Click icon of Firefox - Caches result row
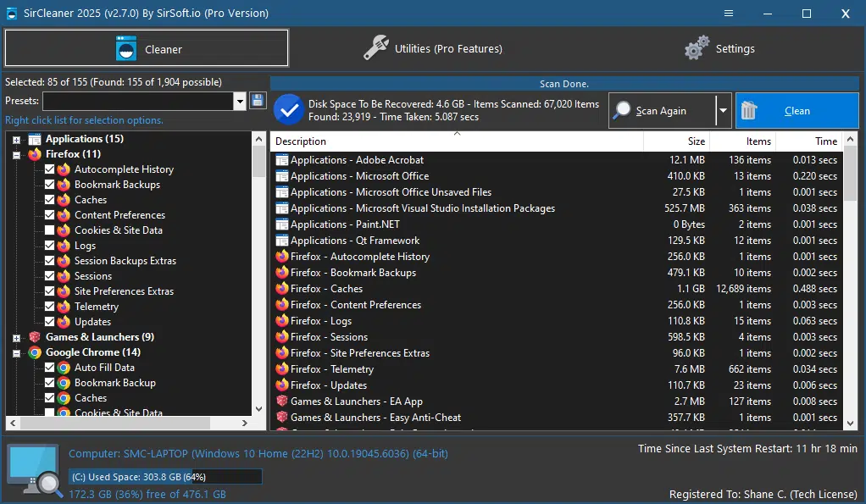Screen dimensions: 866x504 281,289
